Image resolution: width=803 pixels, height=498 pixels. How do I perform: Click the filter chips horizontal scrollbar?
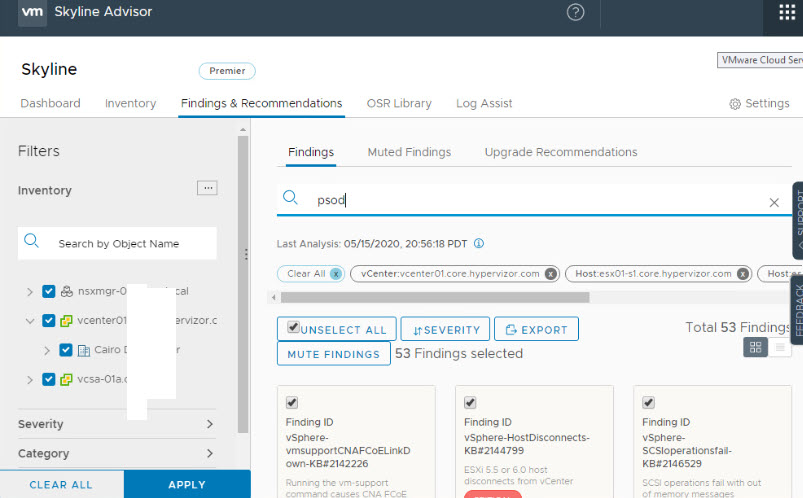[435, 297]
